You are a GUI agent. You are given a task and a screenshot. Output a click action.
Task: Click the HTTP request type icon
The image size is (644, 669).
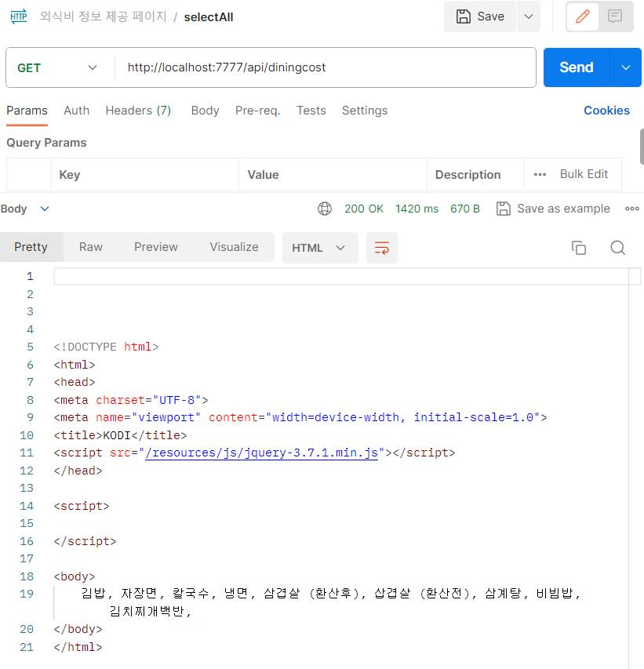pos(18,16)
